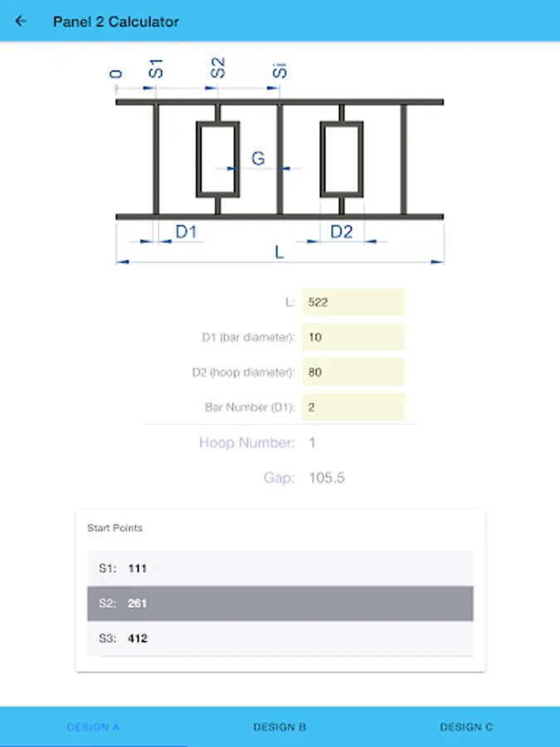Select the D2 hoop diameter field
Viewport: 560px width, 747px height.
[x=353, y=372]
